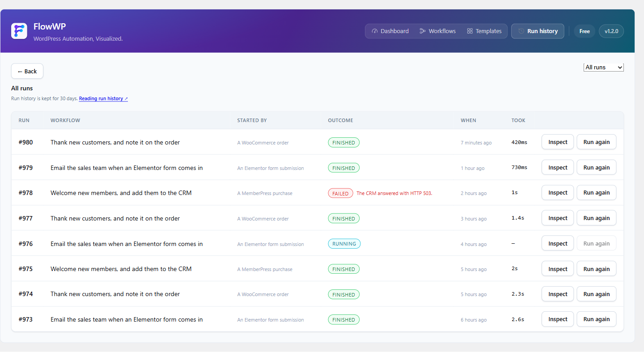The height and width of the screenshot is (352, 644).
Task: Click the OUTCOME column header
Action: click(340, 120)
